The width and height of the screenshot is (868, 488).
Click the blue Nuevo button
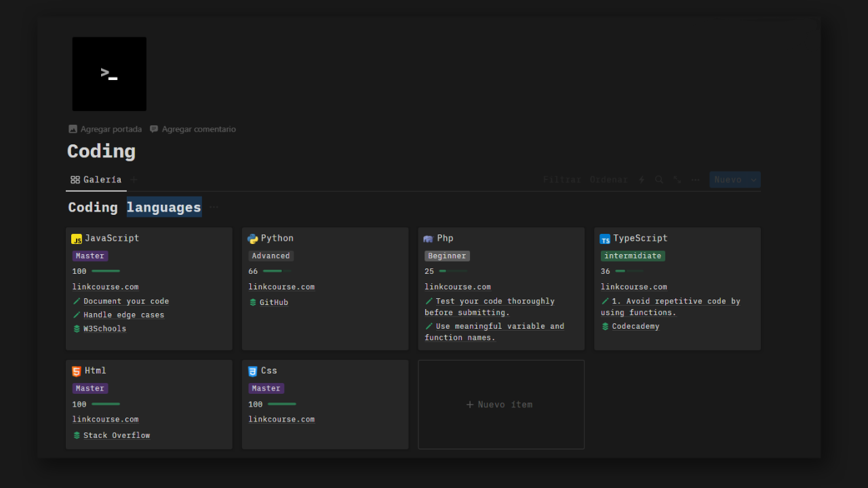728,180
